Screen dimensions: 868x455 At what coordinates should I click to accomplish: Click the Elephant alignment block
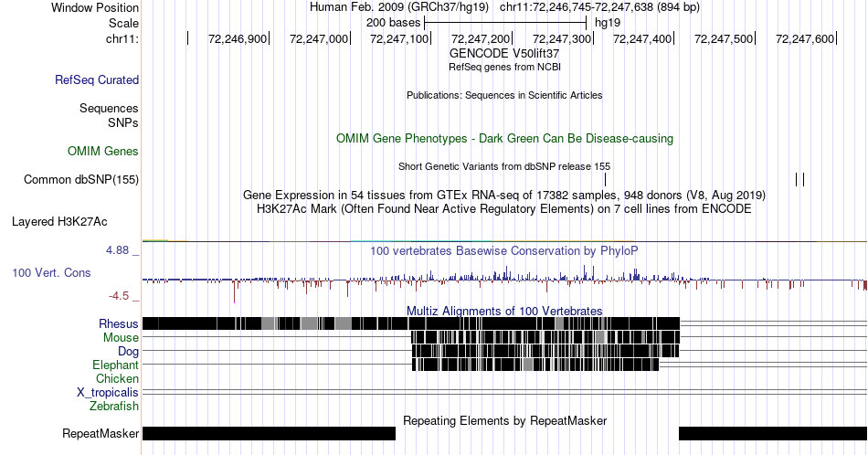point(535,365)
